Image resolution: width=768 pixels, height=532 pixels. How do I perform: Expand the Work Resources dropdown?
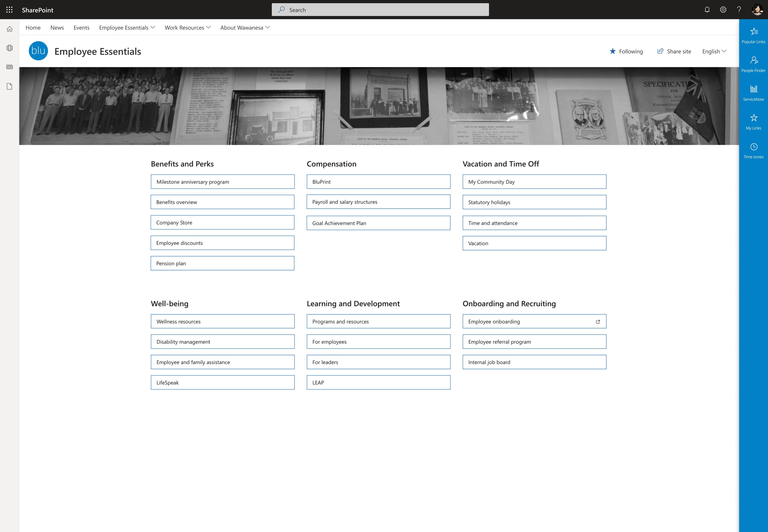[187, 27]
